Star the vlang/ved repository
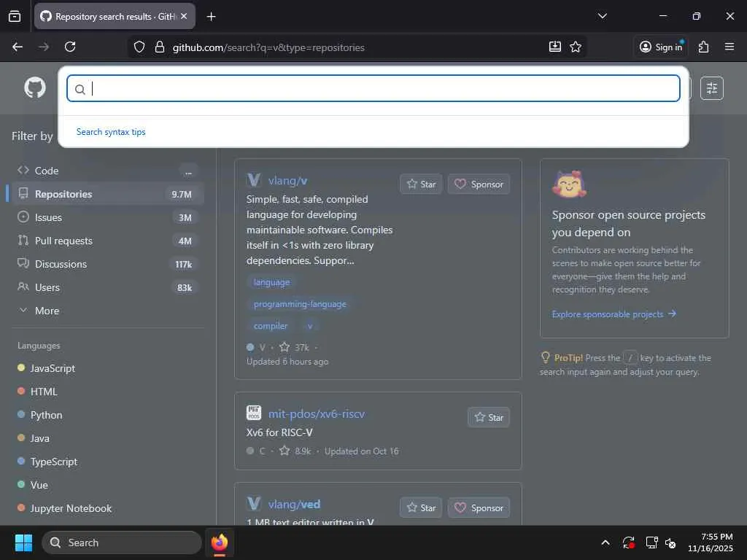This screenshot has height=560, width=747. tap(421, 507)
